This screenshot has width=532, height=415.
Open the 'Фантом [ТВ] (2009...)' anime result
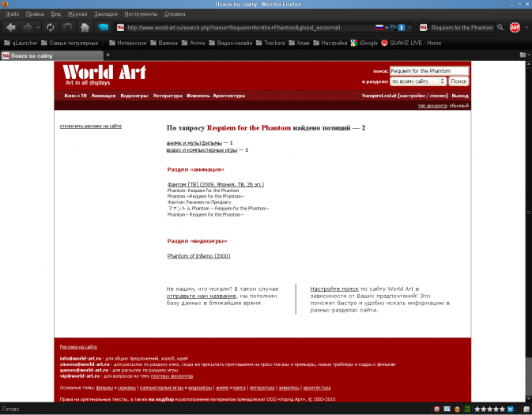pos(216,184)
